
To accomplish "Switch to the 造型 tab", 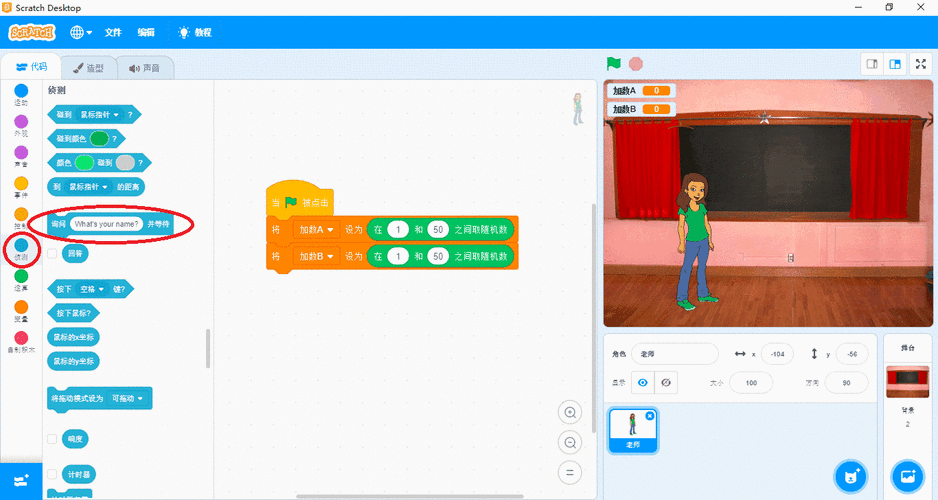I will point(89,68).
